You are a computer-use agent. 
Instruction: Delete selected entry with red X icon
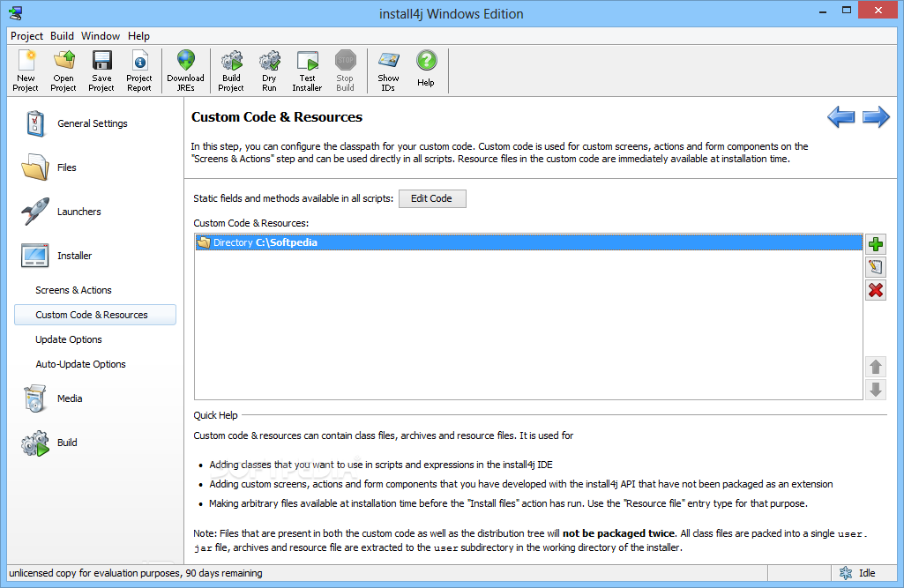click(876, 290)
